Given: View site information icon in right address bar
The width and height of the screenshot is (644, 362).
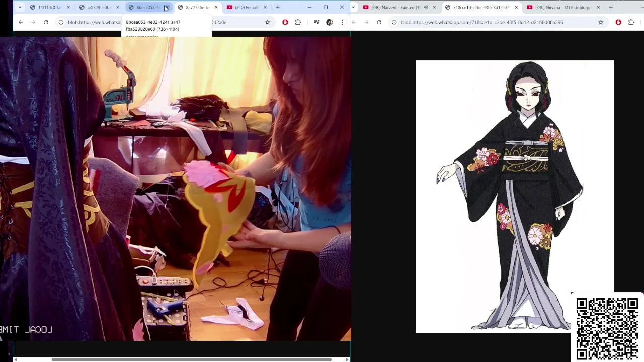Looking at the screenshot, I should click(x=394, y=22).
